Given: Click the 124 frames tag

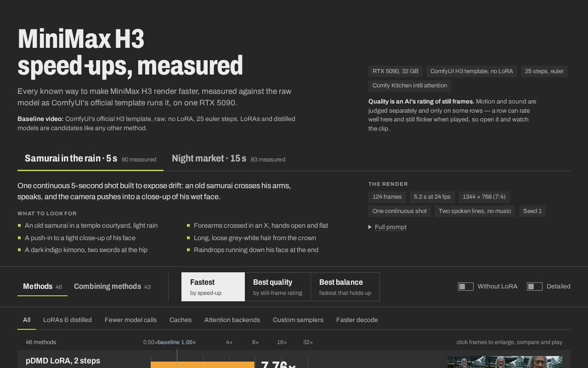Looking at the screenshot, I should click(x=387, y=197).
